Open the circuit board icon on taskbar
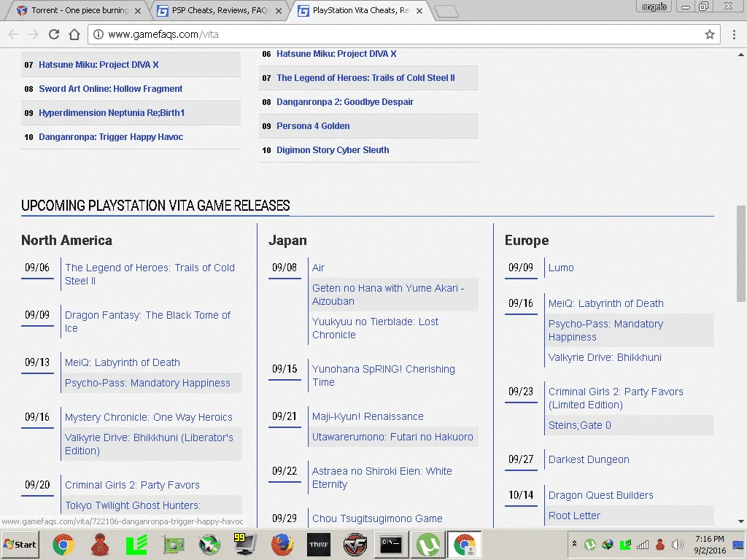 (174, 544)
